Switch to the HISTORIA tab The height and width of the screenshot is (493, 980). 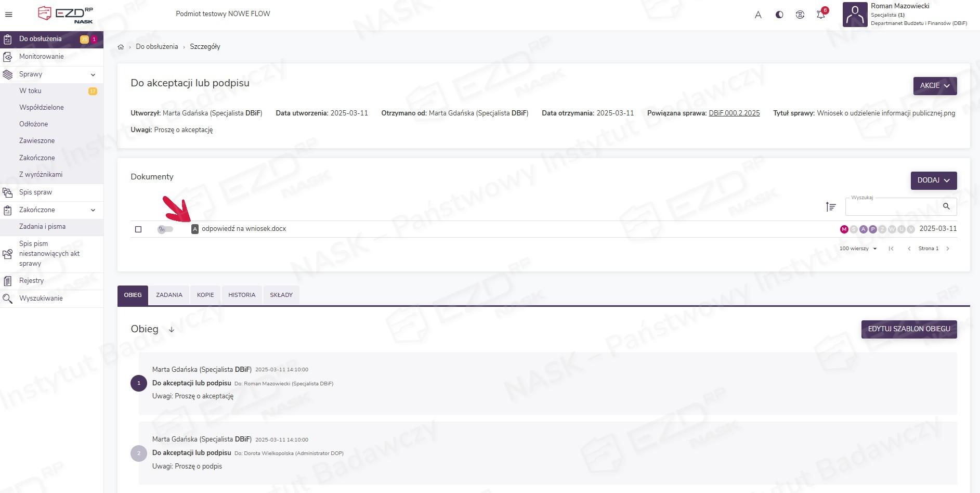pyautogui.click(x=242, y=295)
